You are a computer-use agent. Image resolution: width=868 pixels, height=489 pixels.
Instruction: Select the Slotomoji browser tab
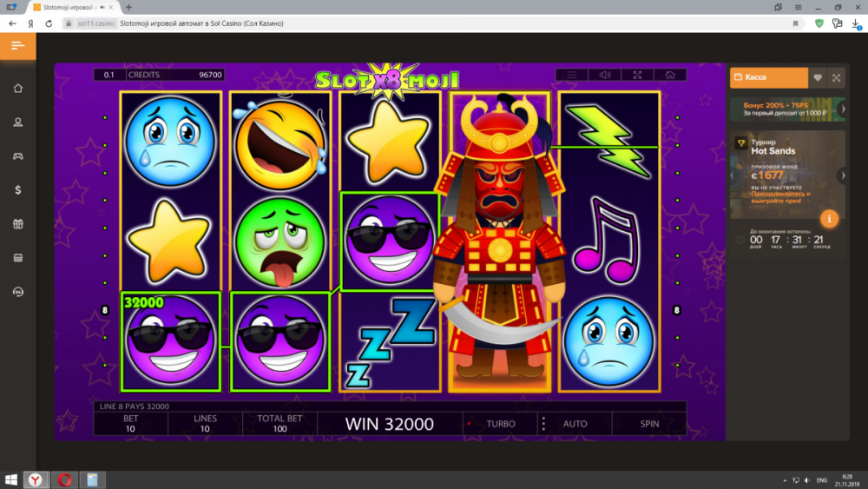[x=69, y=7]
